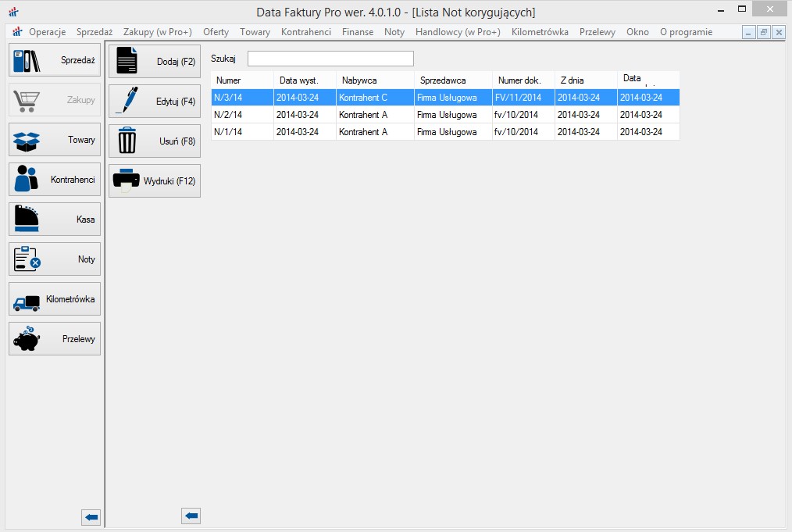
Task: Open Noty via the clipboard icon
Action: click(55, 259)
